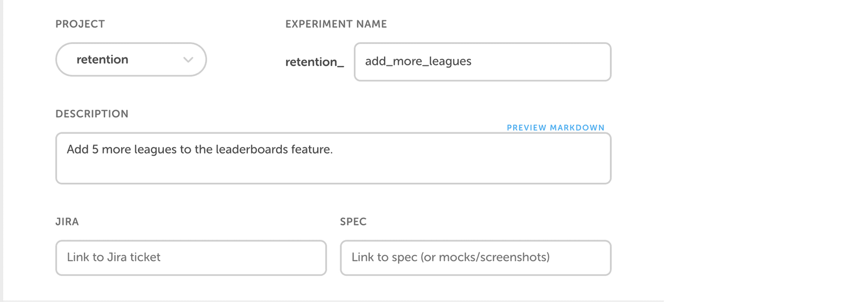Click the Link to spec placeholder text
Image resolution: width=868 pixels, height=302 pixels.
[451, 257]
